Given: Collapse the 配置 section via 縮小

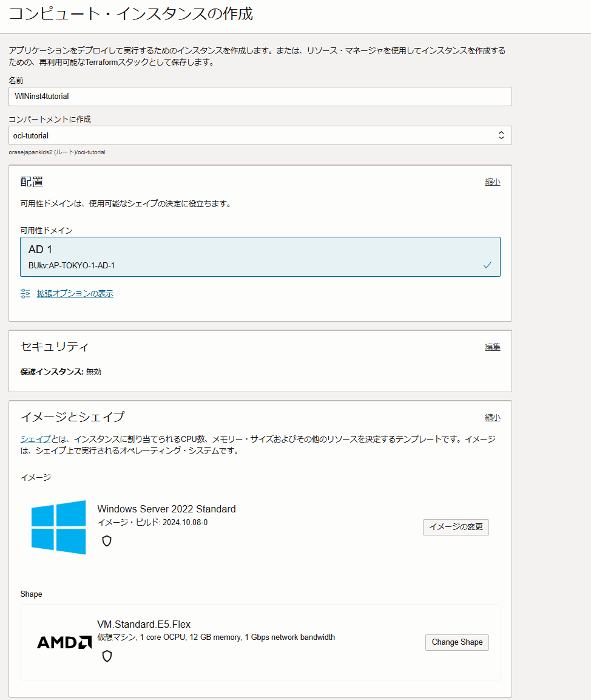Looking at the screenshot, I should click(x=492, y=182).
